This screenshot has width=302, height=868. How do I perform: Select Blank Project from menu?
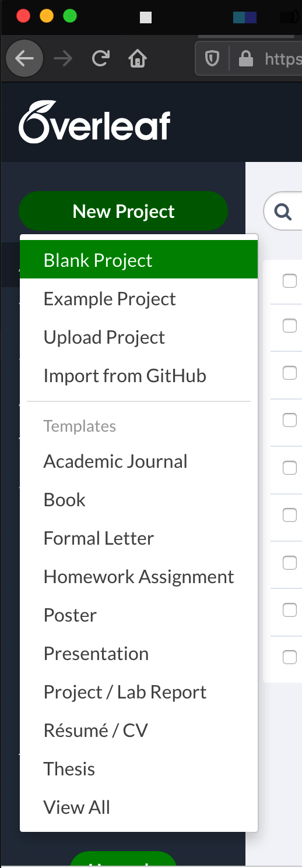139,260
